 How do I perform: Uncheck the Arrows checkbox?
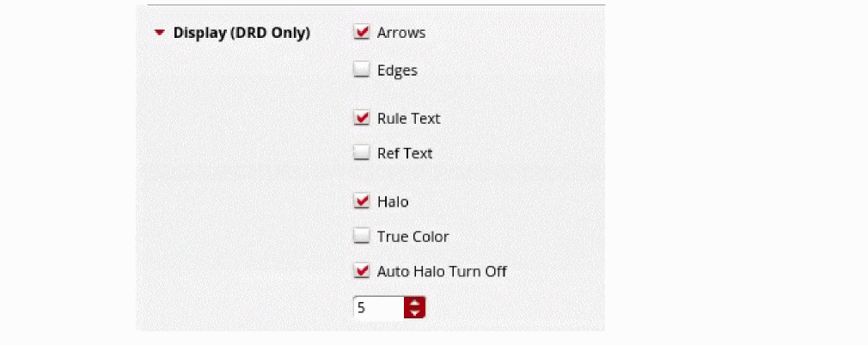[362, 33]
